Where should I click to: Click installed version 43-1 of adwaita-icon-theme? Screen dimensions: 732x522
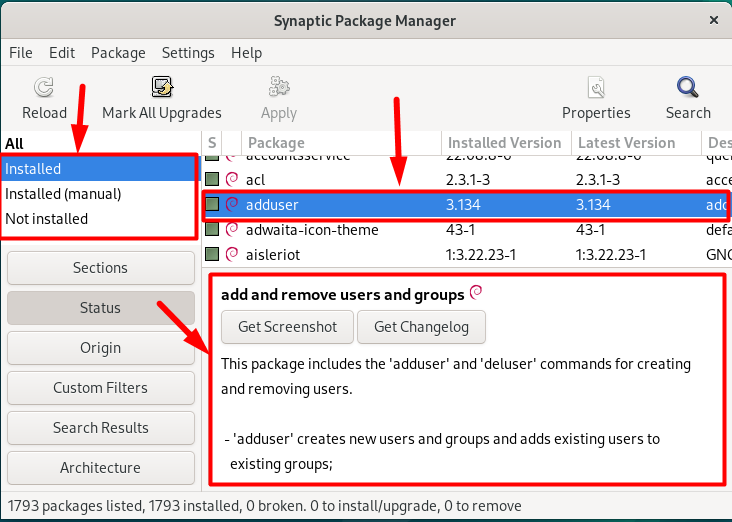[460, 230]
